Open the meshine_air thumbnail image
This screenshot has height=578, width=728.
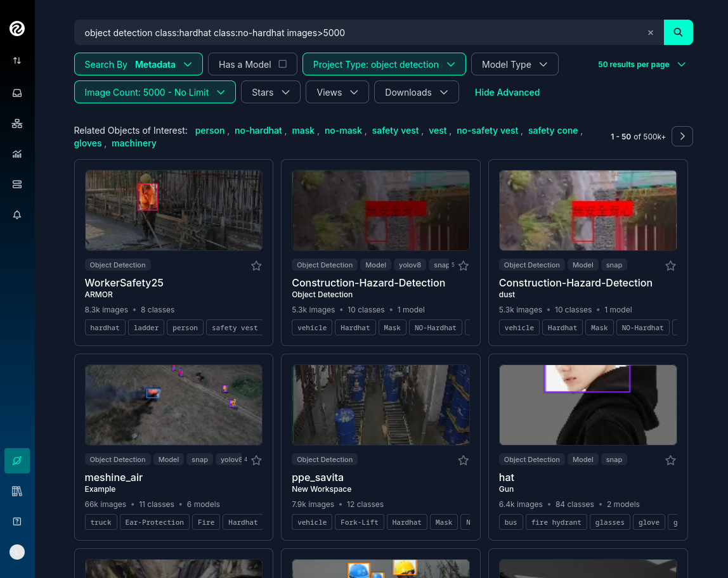174,405
